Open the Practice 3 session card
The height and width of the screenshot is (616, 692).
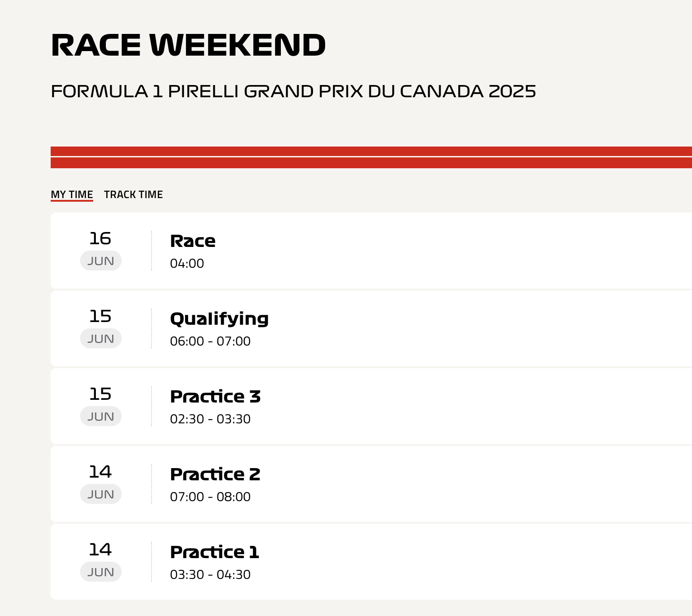(x=371, y=406)
